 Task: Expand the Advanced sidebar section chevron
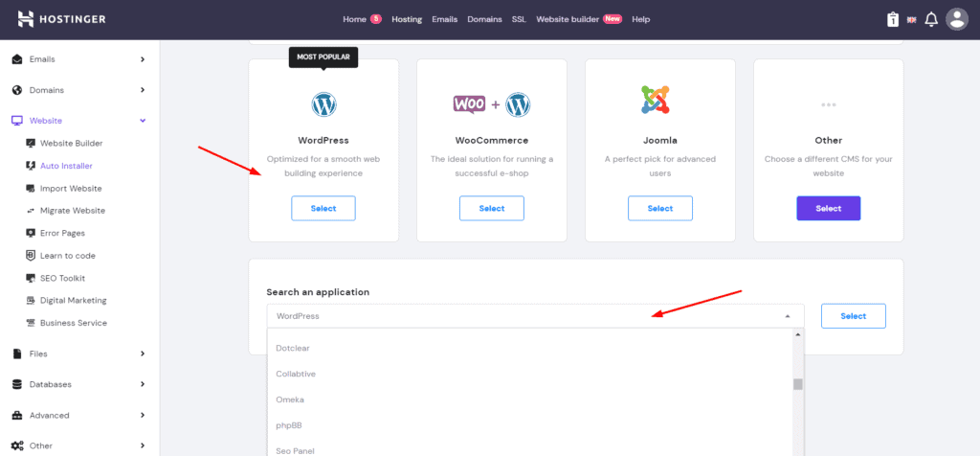pyautogui.click(x=143, y=416)
